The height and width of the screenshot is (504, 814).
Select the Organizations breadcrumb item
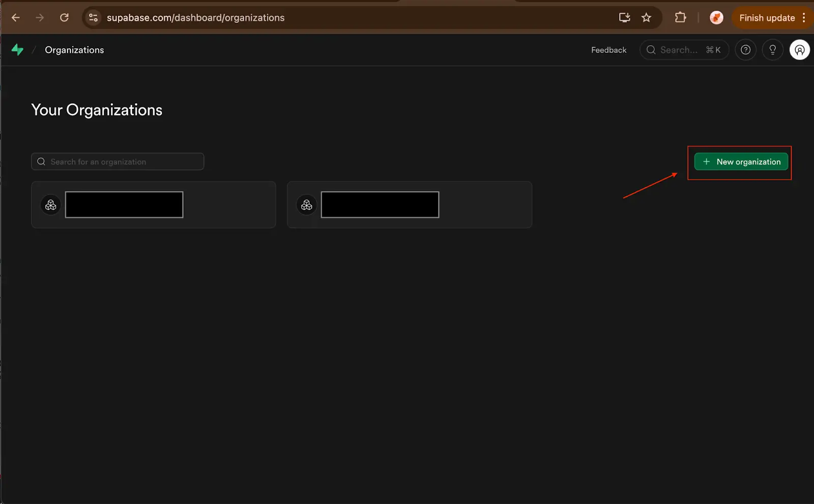click(74, 50)
